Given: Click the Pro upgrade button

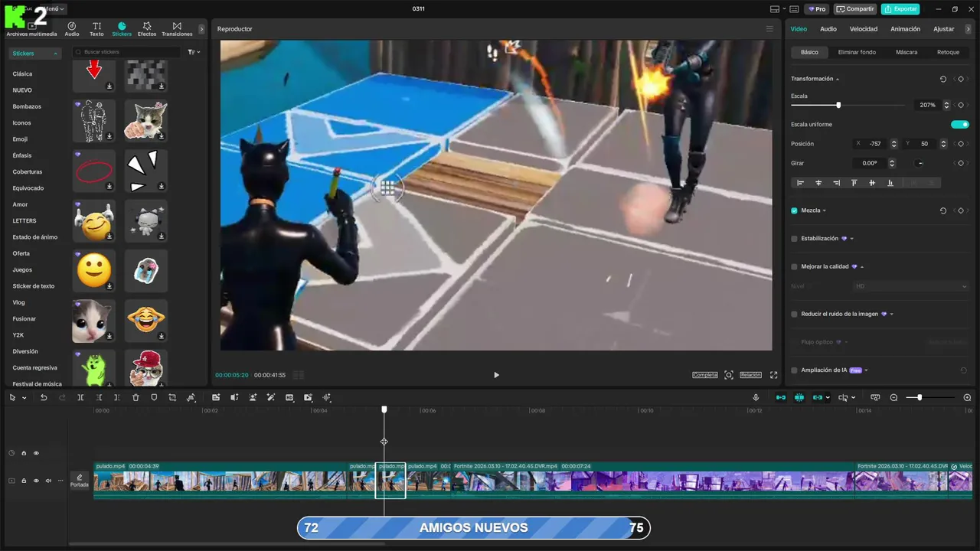Looking at the screenshot, I should click(x=817, y=9).
